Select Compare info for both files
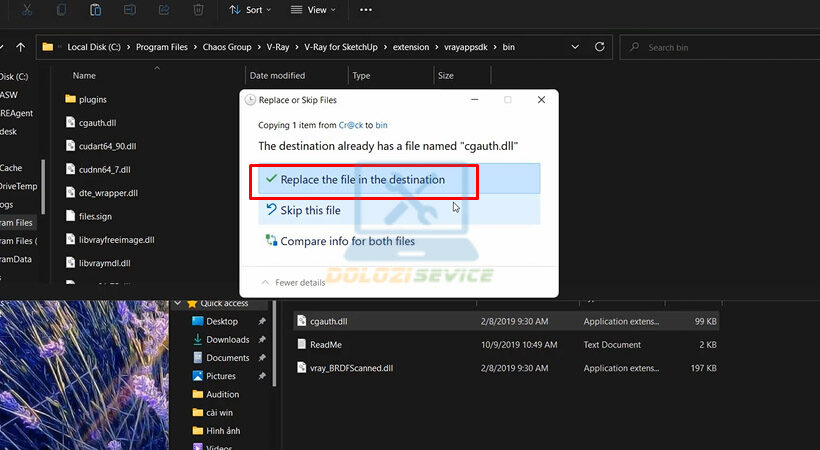Image resolution: width=820 pixels, height=450 pixels. point(347,241)
